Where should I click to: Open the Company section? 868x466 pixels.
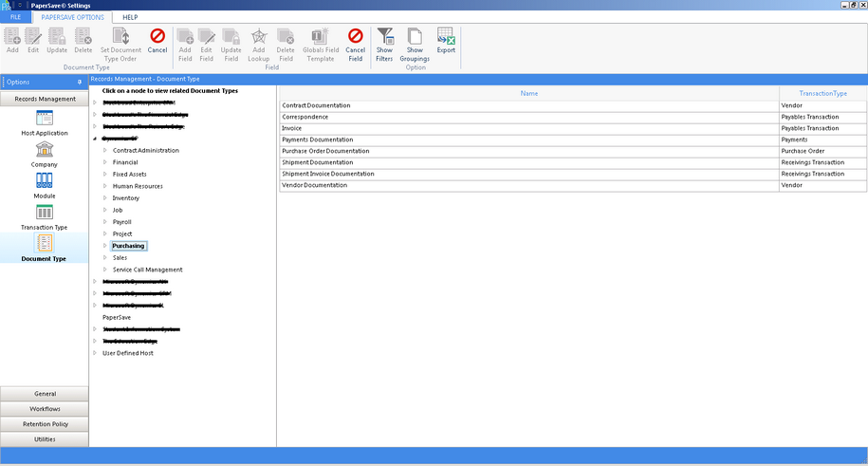click(45, 155)
